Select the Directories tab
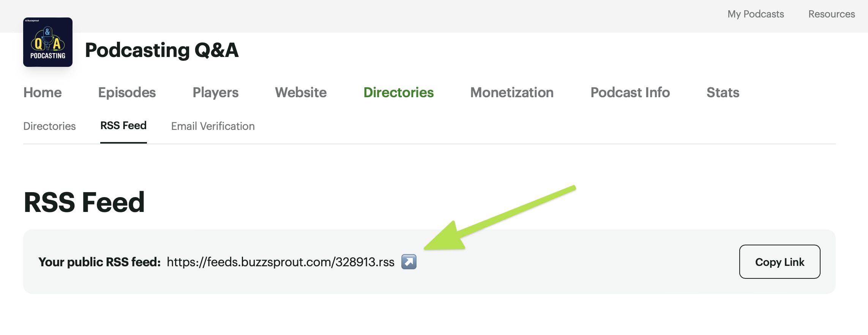 [399, 92]
